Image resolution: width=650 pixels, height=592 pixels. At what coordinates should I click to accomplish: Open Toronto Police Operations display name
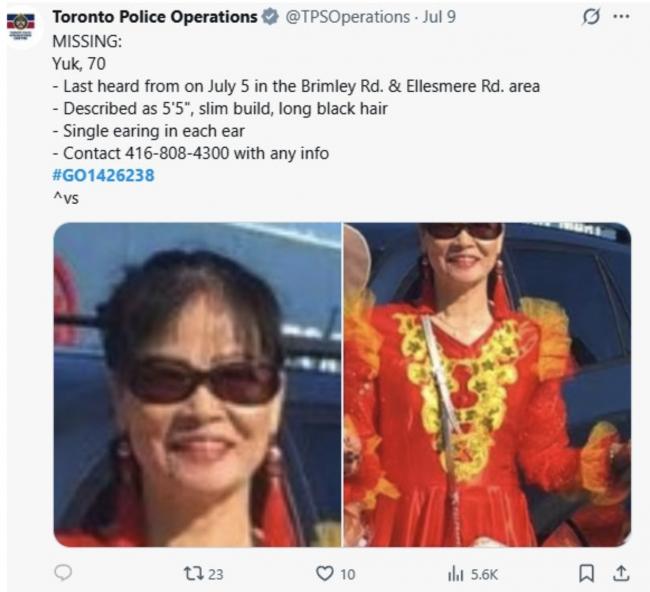coord(155,17)
